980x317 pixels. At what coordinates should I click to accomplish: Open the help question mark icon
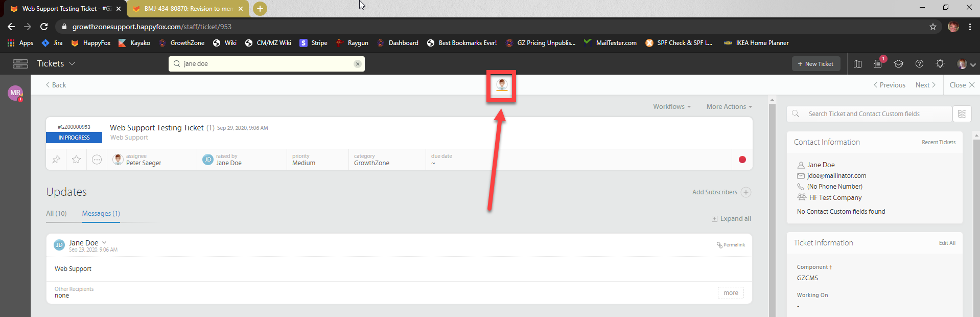[919, 63]
